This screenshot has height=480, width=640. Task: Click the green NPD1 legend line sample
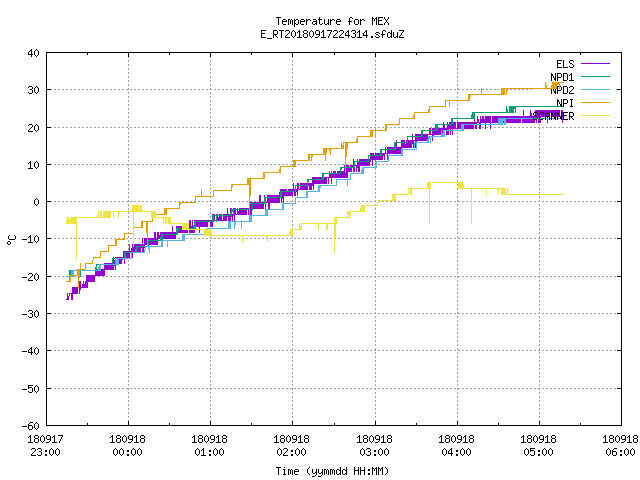596,77
